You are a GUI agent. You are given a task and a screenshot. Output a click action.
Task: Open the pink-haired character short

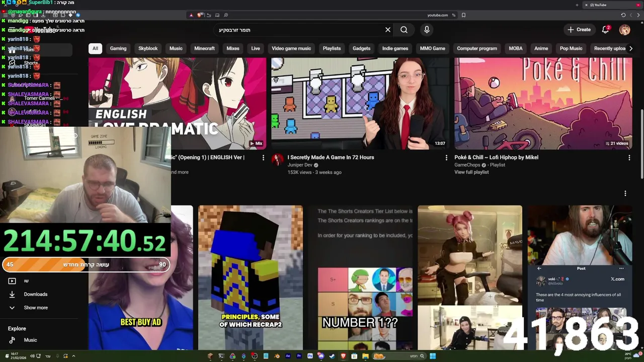click(470, 278)
